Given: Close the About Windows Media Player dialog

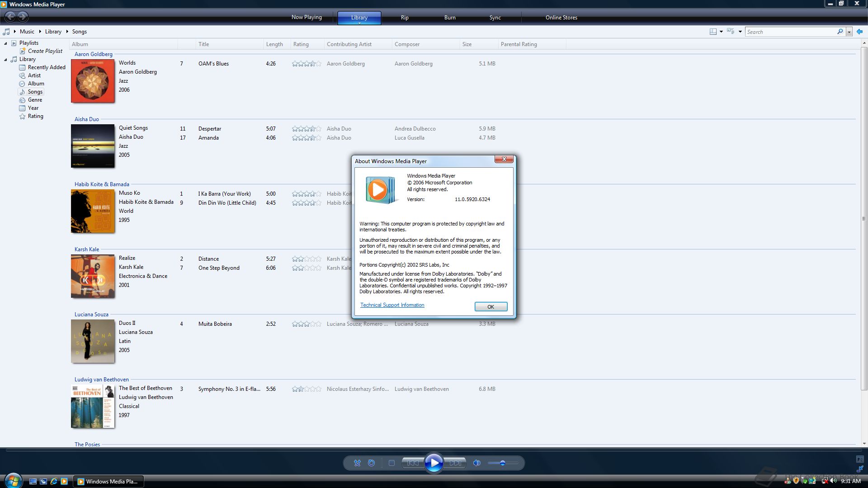Looking at the screenshot, I should coord(504,159).
